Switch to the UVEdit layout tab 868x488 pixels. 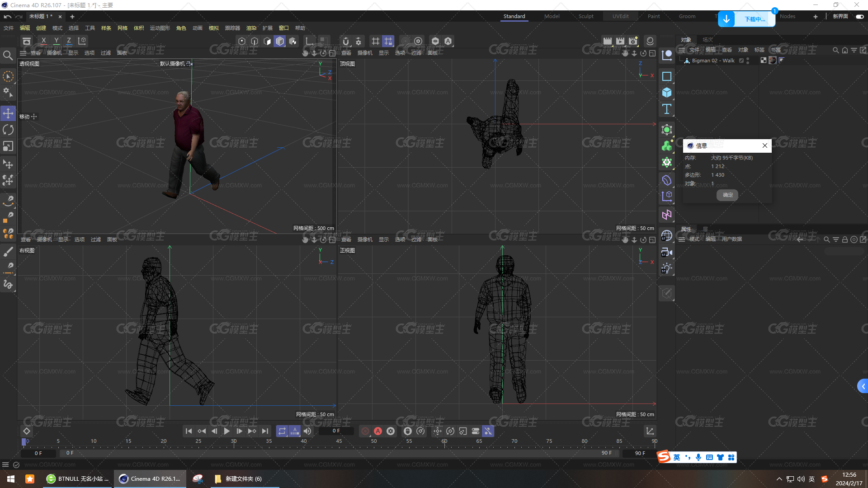coord(621,16)
